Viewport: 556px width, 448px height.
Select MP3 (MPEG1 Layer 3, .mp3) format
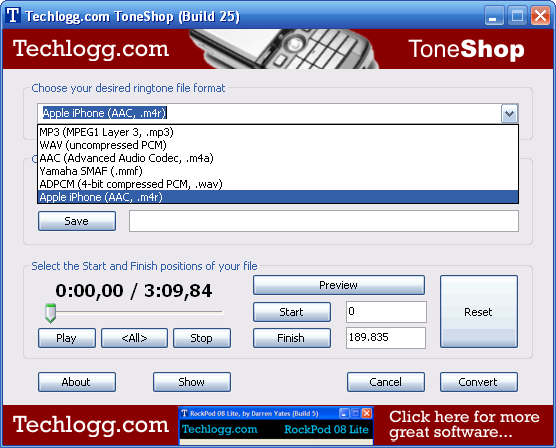278,132
